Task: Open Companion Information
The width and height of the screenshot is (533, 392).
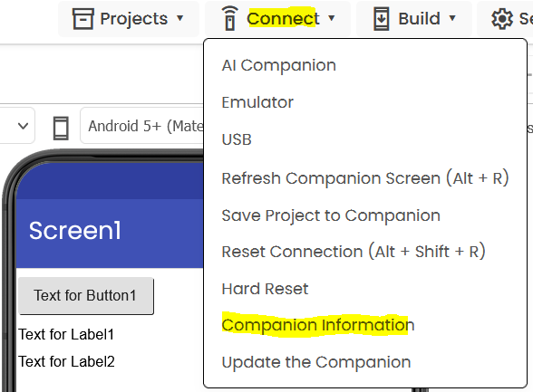Action: click(318, 325)
